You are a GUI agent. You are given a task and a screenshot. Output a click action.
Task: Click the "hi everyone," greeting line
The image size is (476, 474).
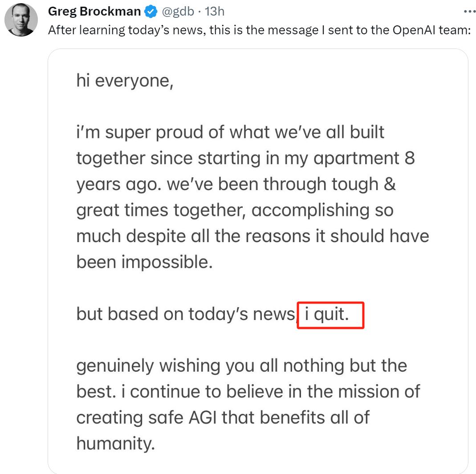click(125, 81)
